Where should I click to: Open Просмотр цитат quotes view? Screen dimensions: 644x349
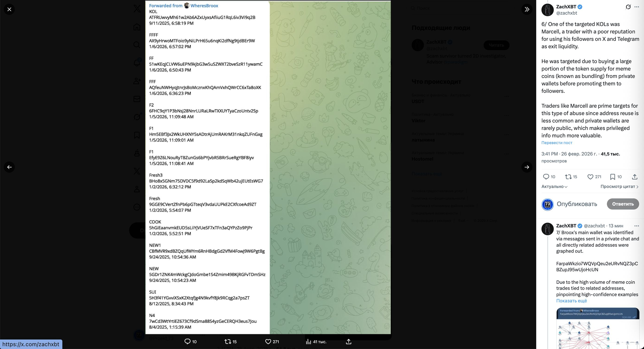pos(619,187)
